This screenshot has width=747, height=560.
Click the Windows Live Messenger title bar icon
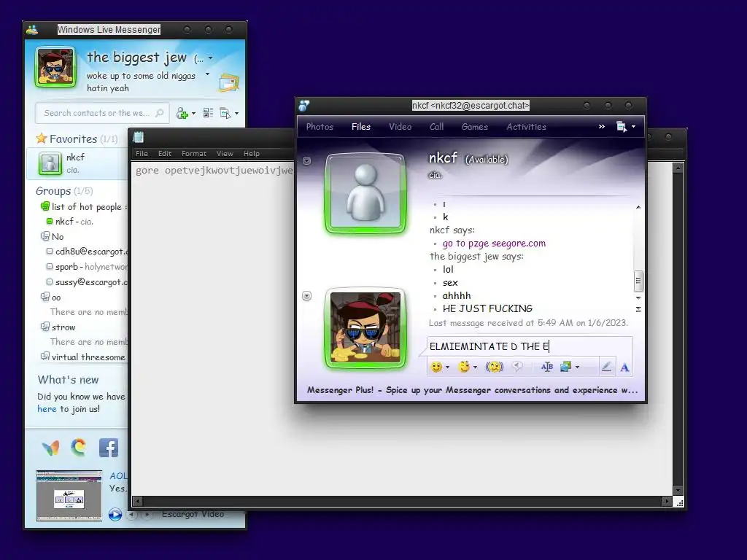pyautogui.click(x=32, y=29)
